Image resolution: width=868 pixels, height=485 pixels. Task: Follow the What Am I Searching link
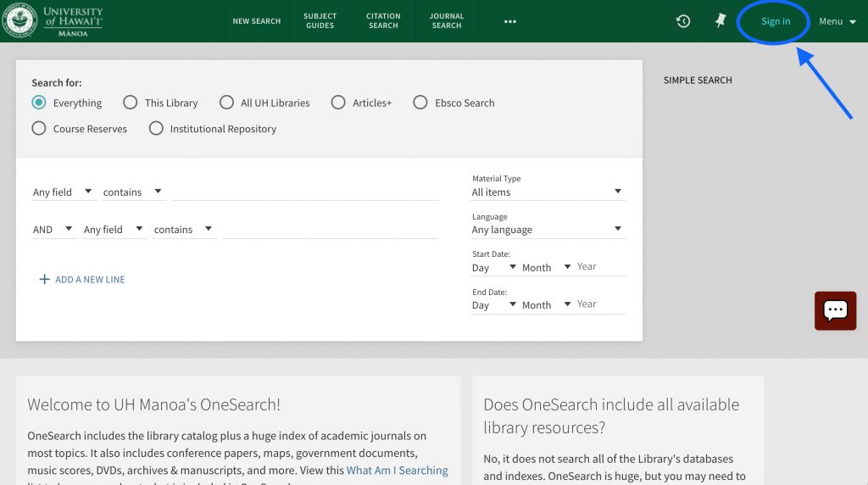[397, 470]
